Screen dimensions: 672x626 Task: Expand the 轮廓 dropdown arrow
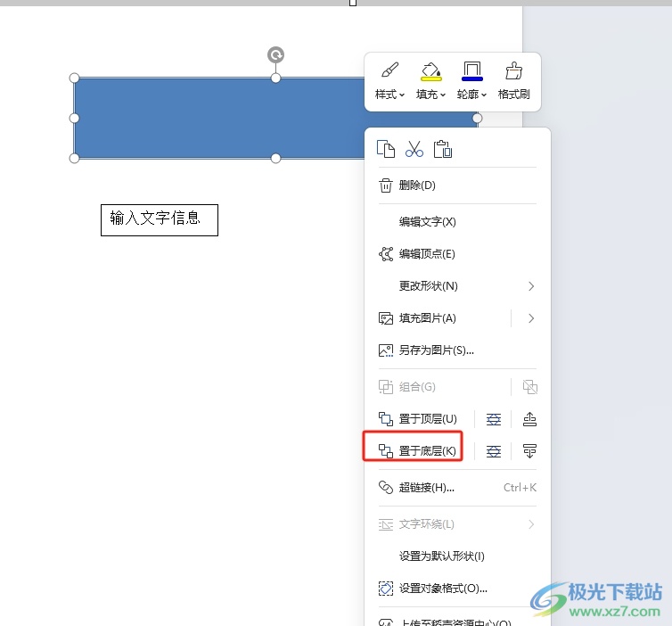(x=484, y=95)
